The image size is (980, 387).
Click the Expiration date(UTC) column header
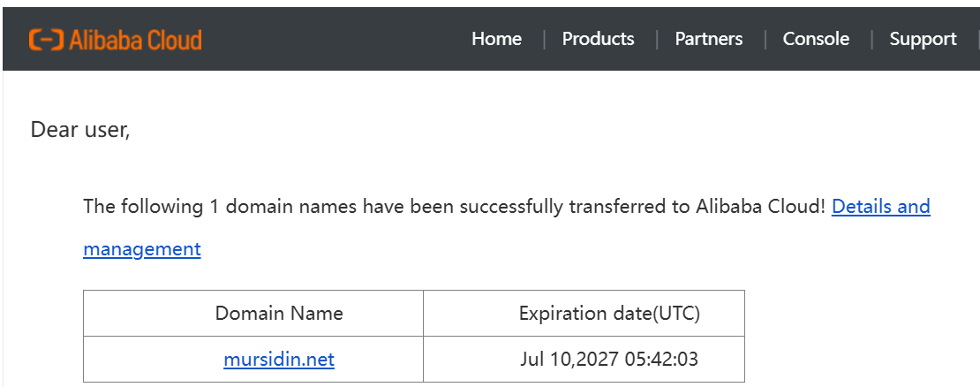[609, 313]
